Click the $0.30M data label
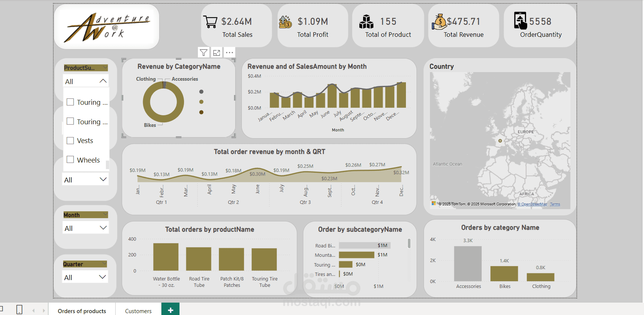Viewport: 644px width, 315px height. click(258, 174)
